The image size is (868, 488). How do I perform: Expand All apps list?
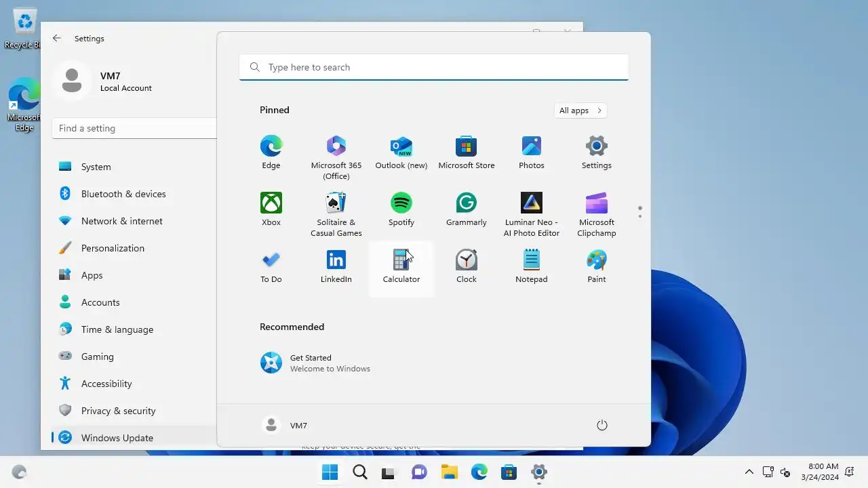click(x=580, y=110)
